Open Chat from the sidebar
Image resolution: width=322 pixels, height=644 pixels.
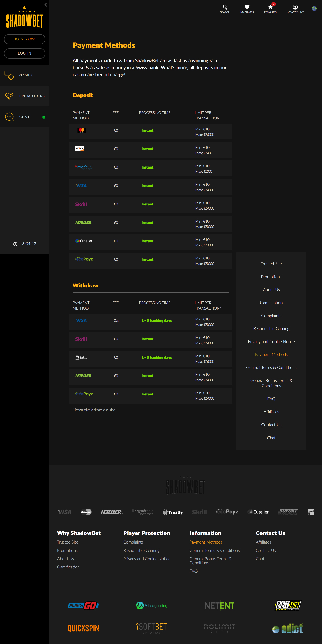[x=25, y=117]
